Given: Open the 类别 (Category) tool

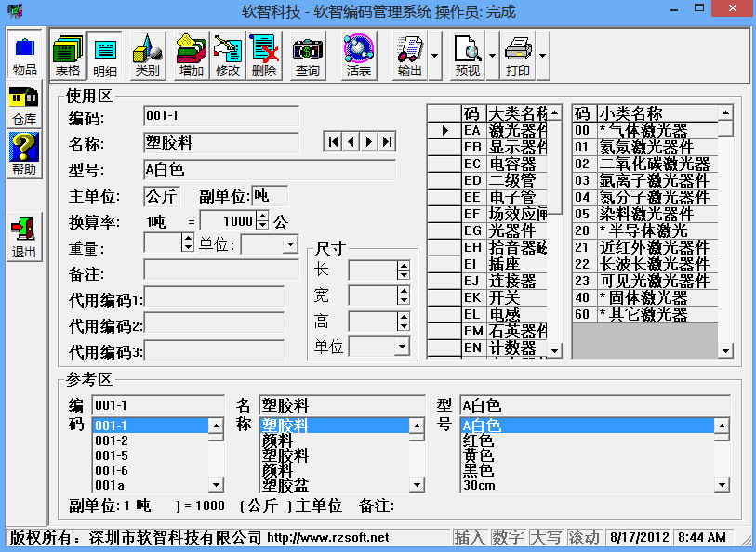Looking at the screenshot, I should [x=148, y=56].
